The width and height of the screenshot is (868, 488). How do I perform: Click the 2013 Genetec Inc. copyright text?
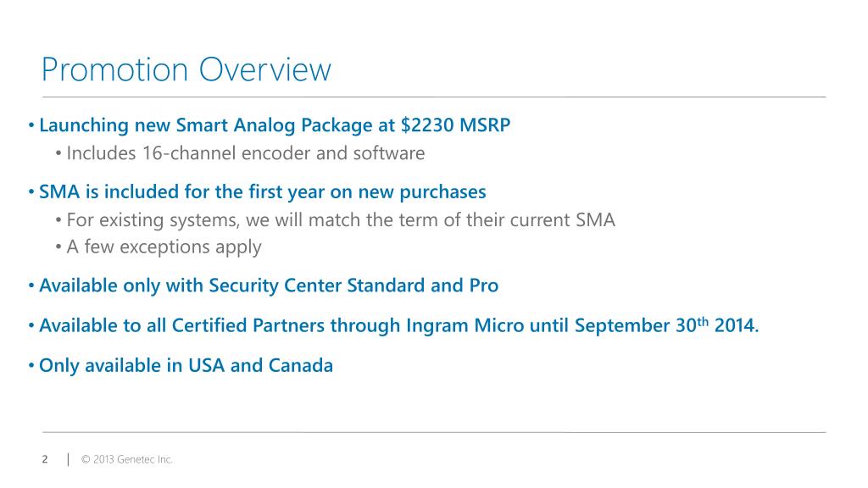pos(127,459)
